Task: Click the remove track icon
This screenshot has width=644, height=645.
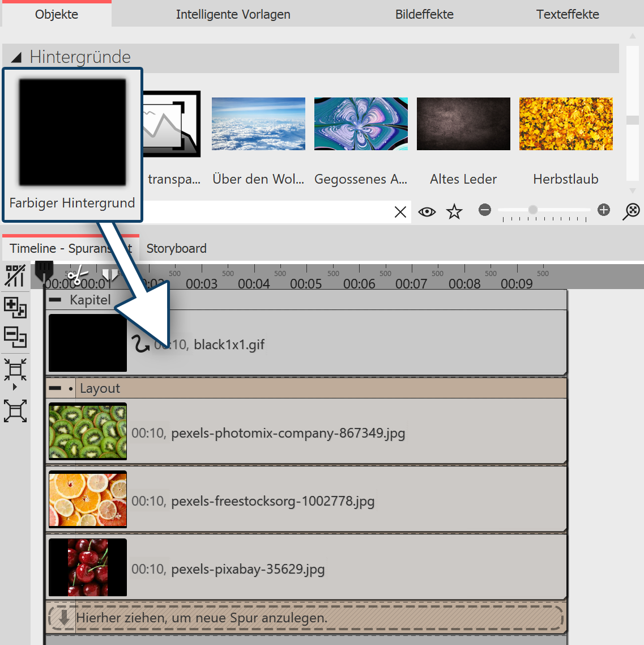Action: [15, 337]
